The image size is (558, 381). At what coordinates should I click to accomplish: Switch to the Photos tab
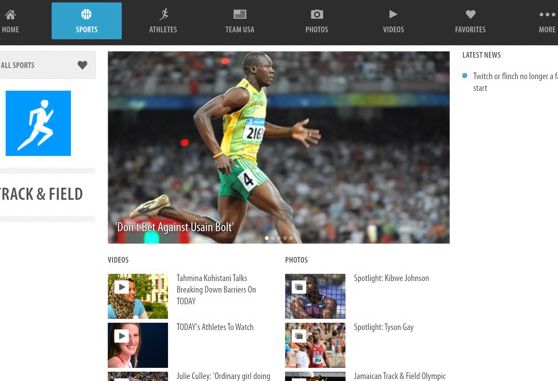tap(317, 21)
